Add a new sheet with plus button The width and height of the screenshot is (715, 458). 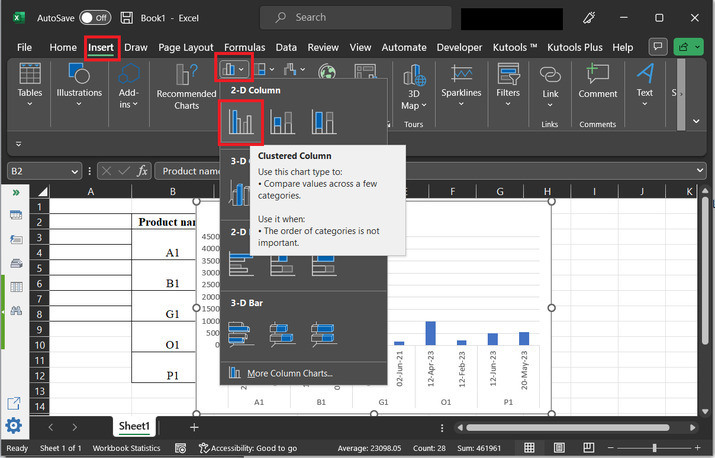194,427
